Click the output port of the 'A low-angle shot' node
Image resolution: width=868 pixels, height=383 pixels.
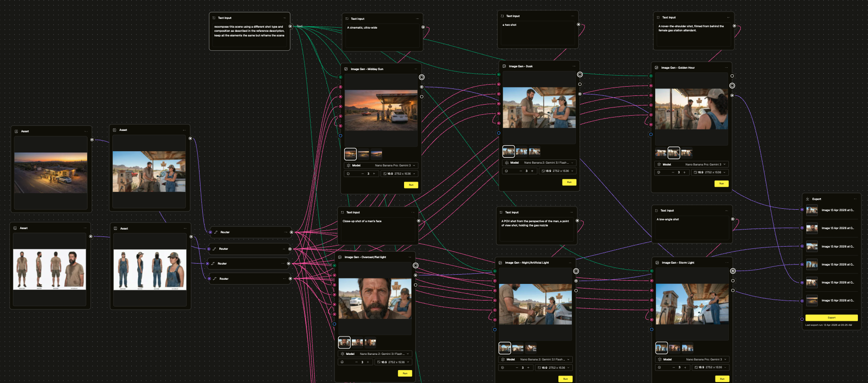(x=733, y=219)
